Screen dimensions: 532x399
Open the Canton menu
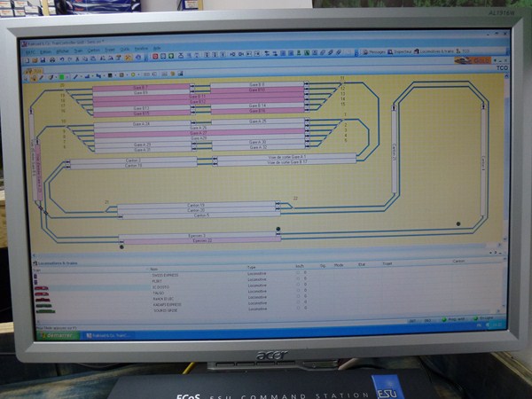tap(94, 51)
